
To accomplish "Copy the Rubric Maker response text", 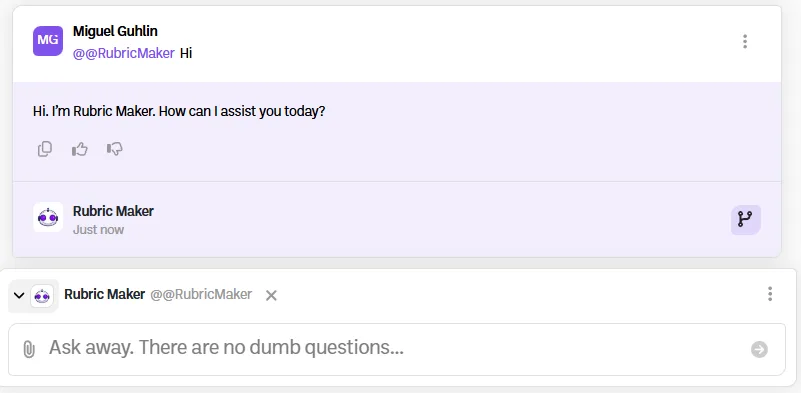I will click(x=45, y=149).
